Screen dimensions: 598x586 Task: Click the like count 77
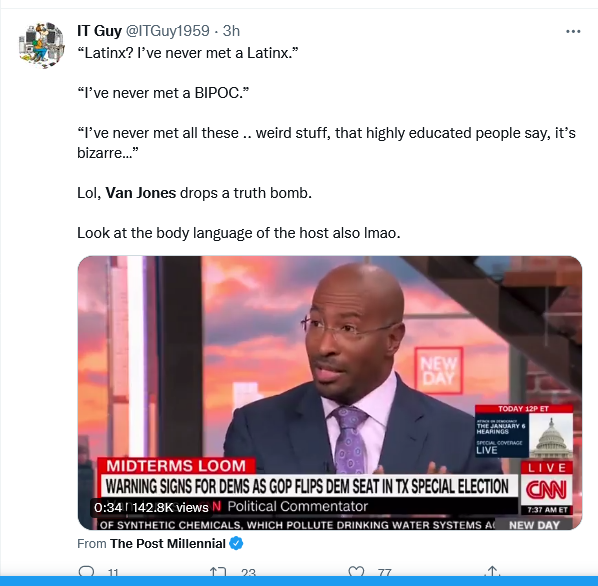(384, 573)
